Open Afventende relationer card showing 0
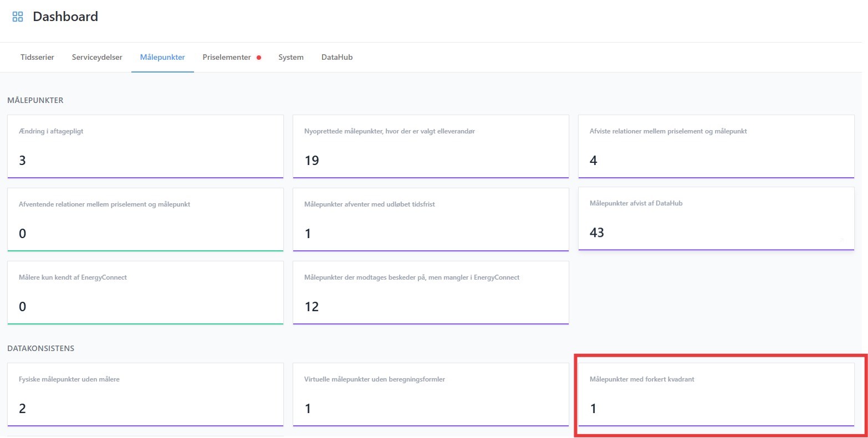868x438 pixels. (145, 220)
